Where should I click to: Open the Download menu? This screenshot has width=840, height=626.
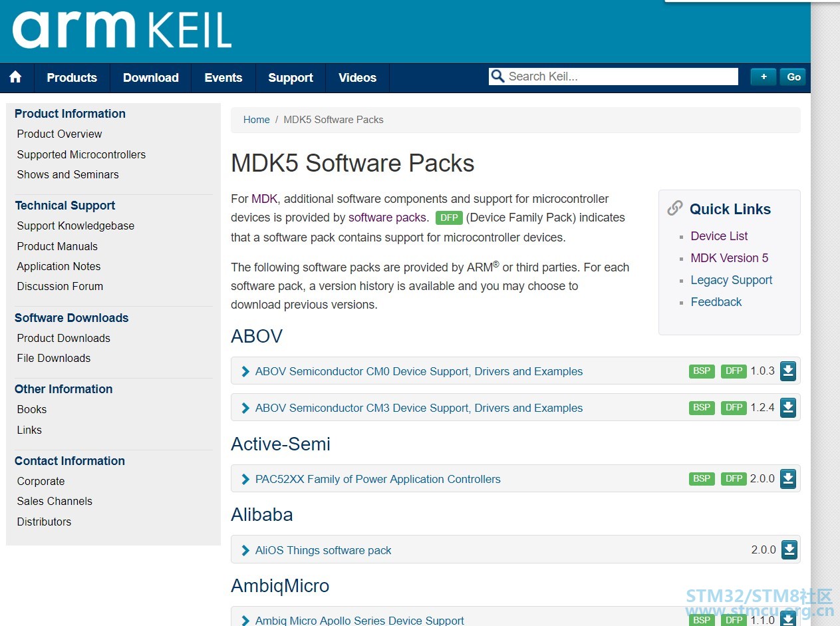151,78
